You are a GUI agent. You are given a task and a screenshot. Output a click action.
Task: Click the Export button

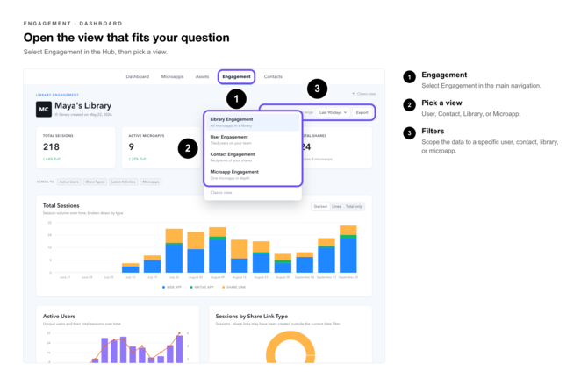tap(362, 112)
